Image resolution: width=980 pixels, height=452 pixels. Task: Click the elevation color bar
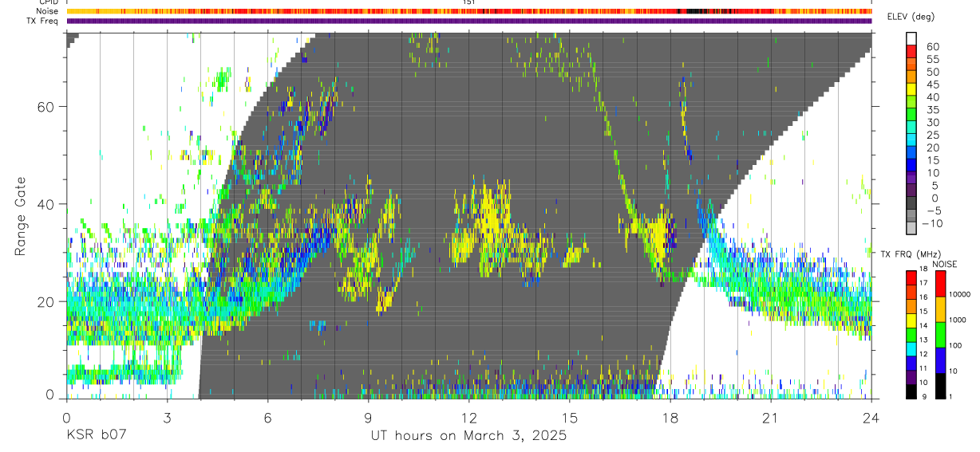(x=911, y=134)
